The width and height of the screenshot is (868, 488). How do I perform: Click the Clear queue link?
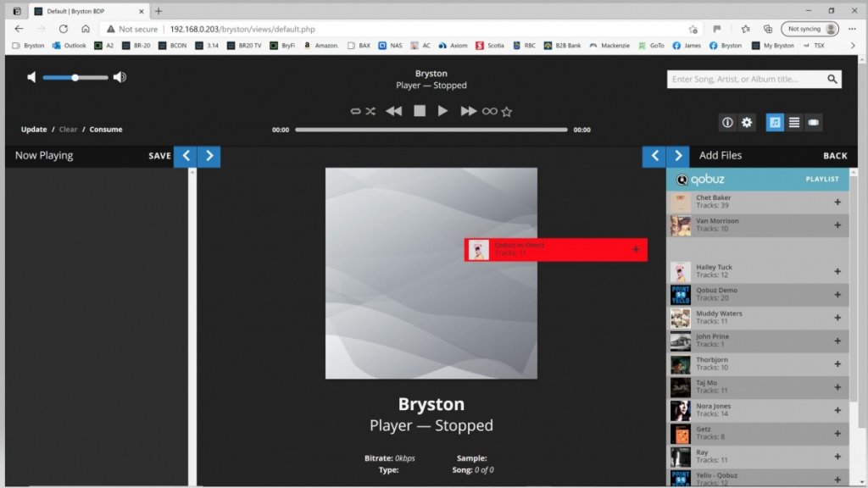tap(68, 130)
